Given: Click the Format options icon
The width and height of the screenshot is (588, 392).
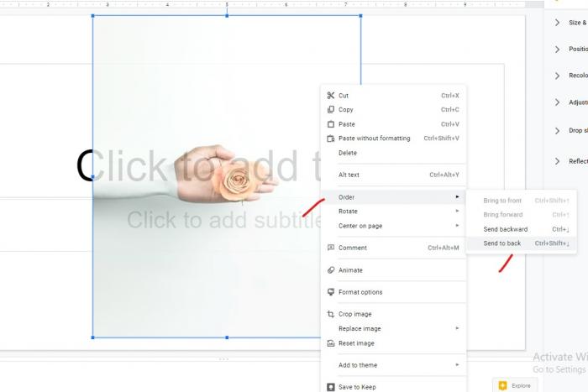Looking at the screenshot, I should tap(330, 292).
